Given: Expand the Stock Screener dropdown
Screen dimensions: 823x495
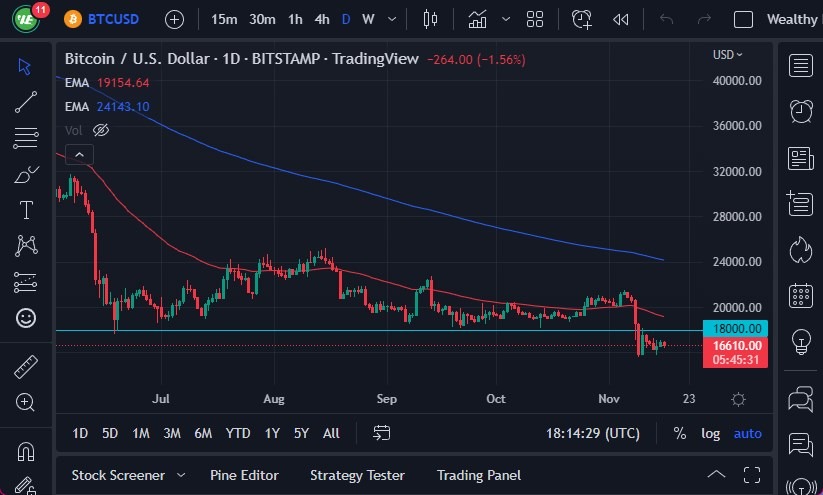Looking at the screenshot, I should [180, 475].
